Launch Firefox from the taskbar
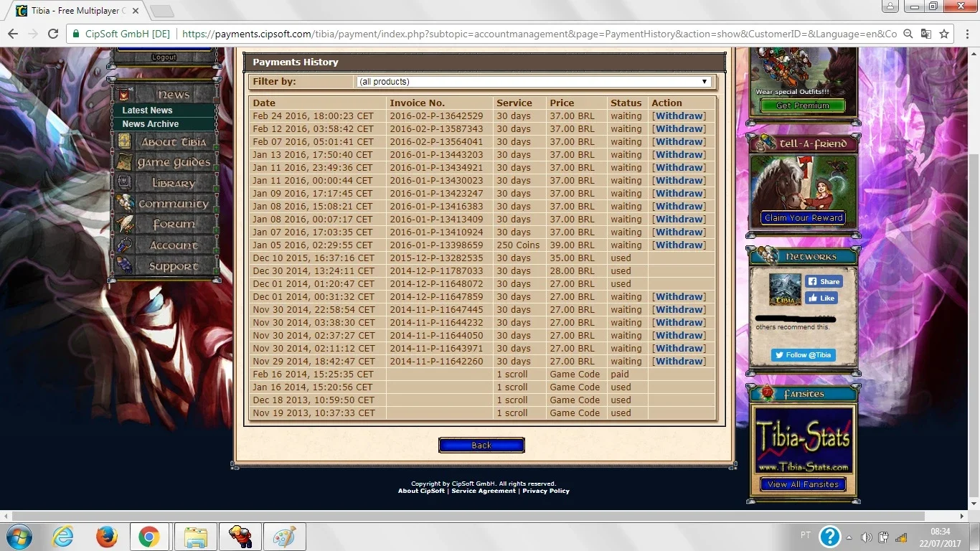Image resolution: width=980 pixels, height=551 pixels. click(107, 537)
